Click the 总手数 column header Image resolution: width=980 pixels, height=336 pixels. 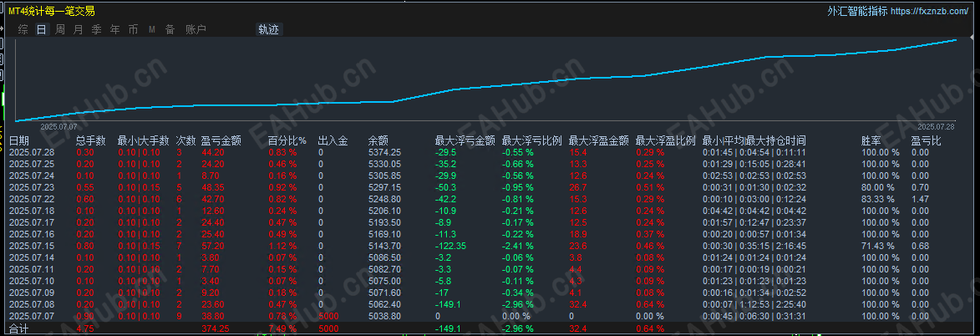tap(91, 140)
